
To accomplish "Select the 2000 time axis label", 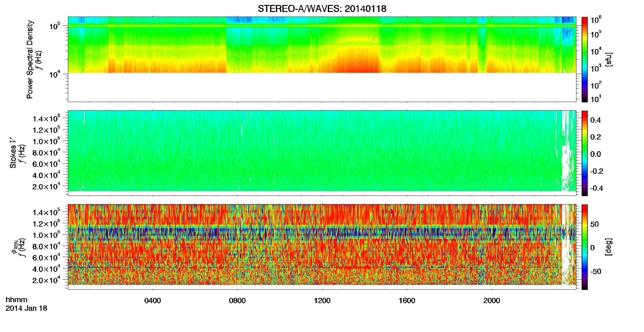I will click(x=492, y=301).
